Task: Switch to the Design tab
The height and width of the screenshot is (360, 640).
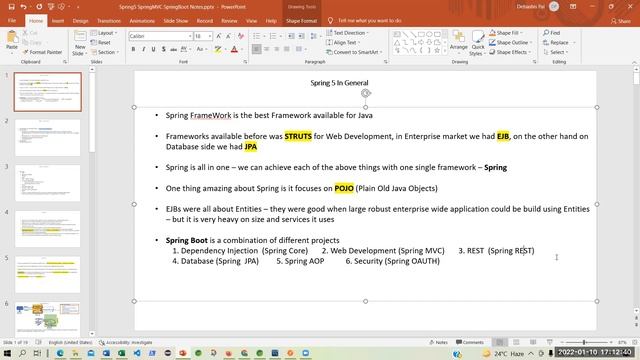Action: tap(80, 20)
